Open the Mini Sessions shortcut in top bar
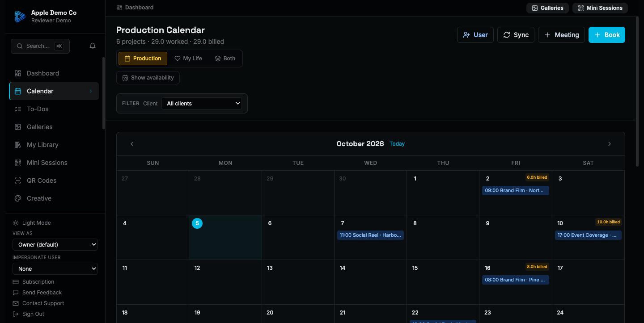Screen dimensions: 644x323 [600, 8]
